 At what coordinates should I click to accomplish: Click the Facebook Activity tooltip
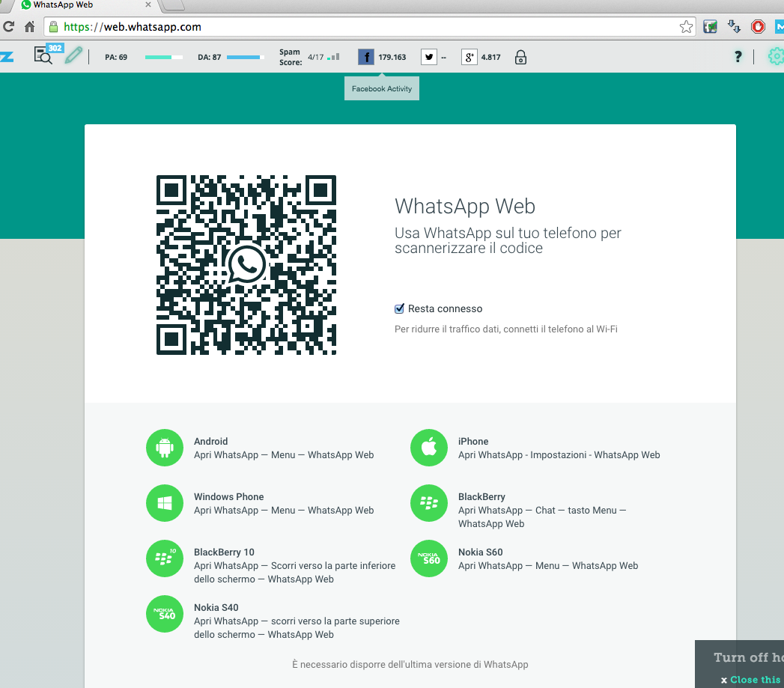(x=381, y=88)
